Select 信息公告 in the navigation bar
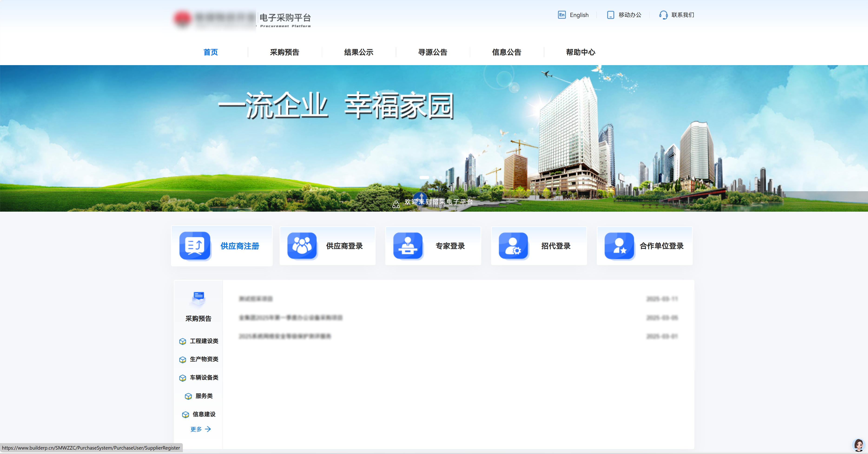Screen dimensions: 868x454 [x=506, y=52]
